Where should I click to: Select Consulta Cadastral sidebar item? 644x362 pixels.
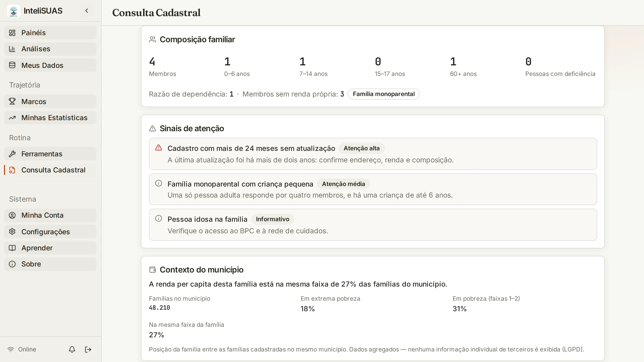[x=50, y=170]
